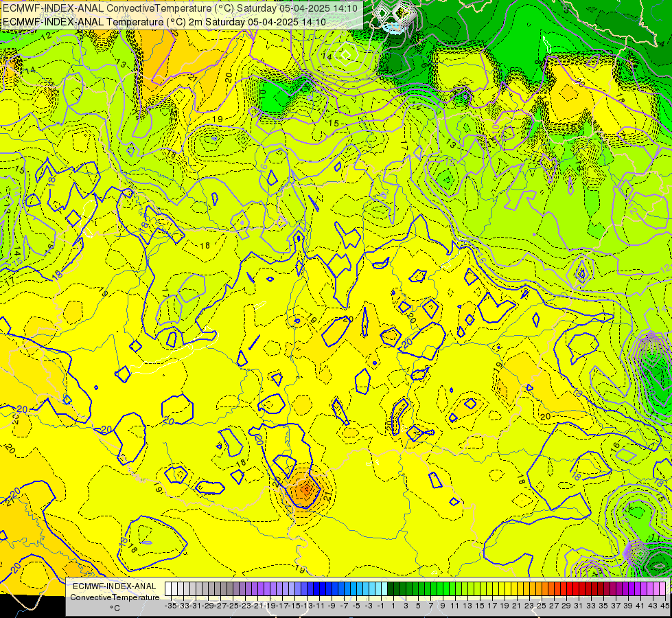The height and width of the screenshot is (618, 672).
Task: Click the -35 value on the legend scale
Action: (171, 606)
